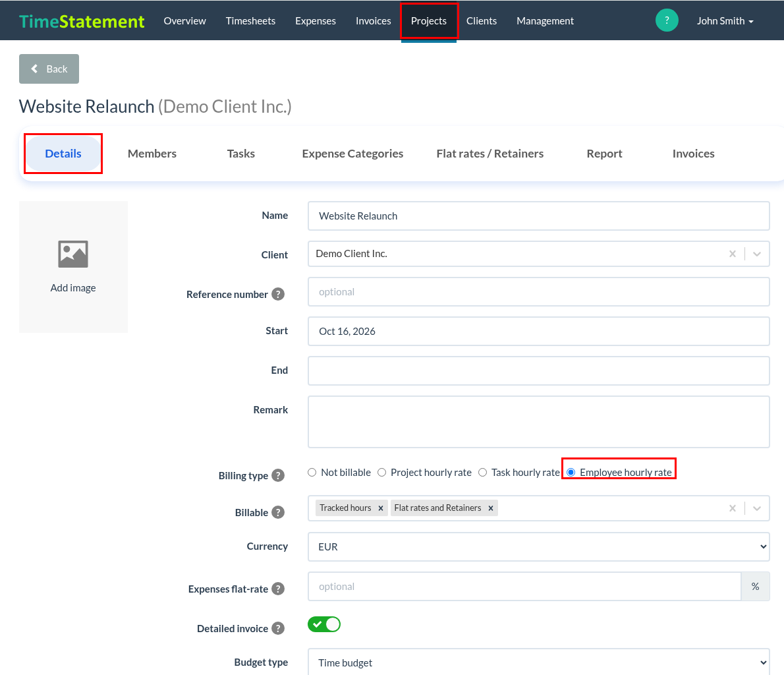Show help for Expenses flat-rate
Image resolution: width=784 pixels, height=675 pixels.
[278, 589]
